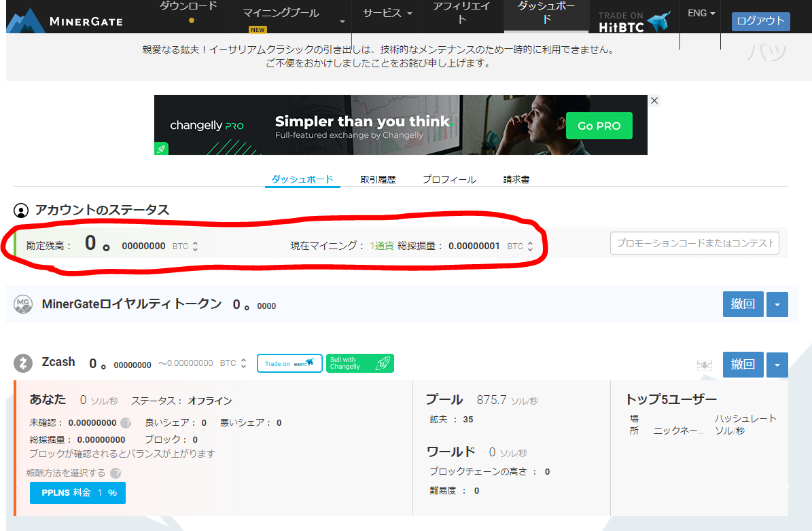Click the Sell with Changelly button
This screenshot has width=812, height=531.
tap(360, 363)
